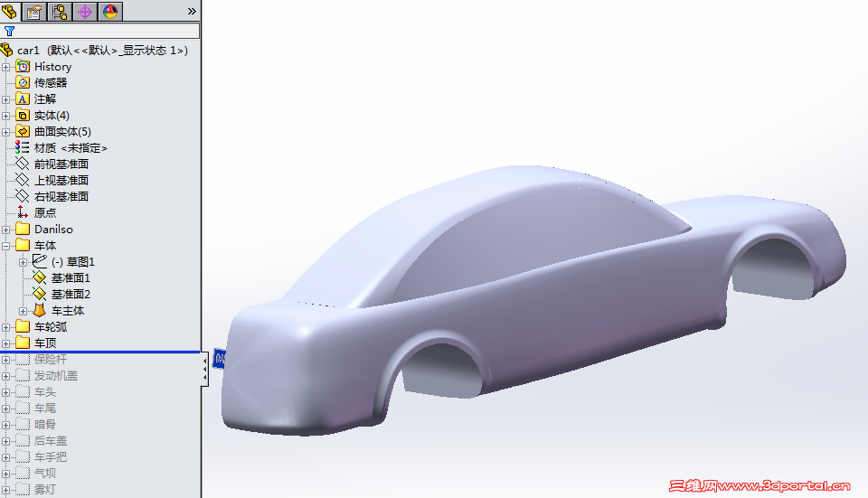Expand the 保险杆 folder node
Screen dimensions: 868x498
(5, 360)
